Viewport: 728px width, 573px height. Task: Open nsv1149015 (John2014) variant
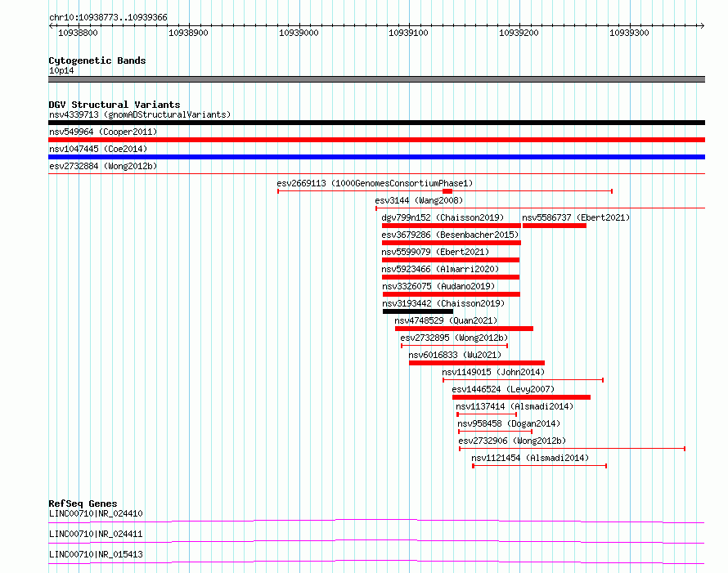click(x=493, y=372)
